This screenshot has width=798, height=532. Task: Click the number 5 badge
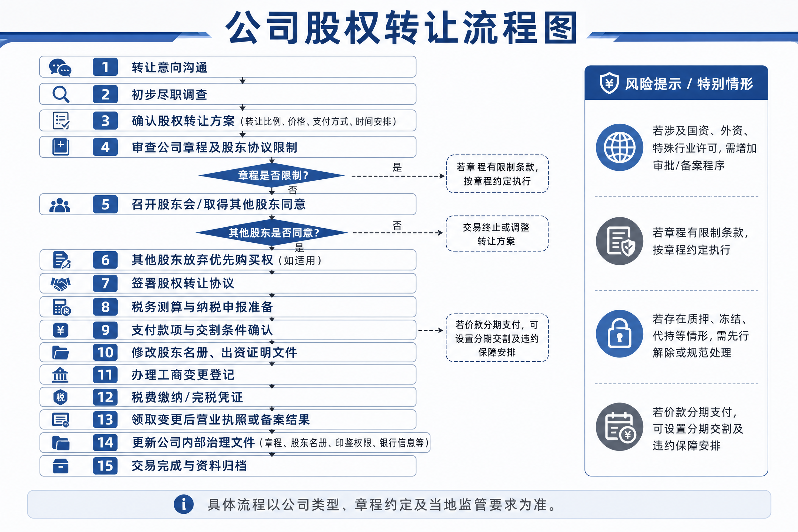(x=105, y=204)
